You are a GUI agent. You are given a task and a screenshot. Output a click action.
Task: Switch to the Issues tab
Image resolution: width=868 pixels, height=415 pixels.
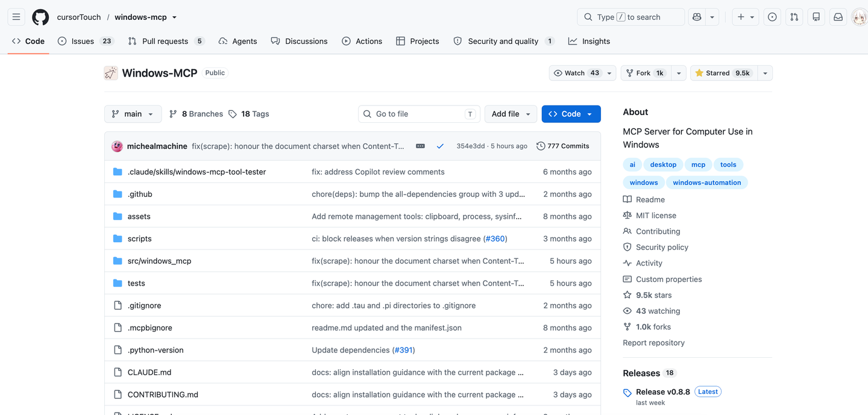tap(86, 41)
